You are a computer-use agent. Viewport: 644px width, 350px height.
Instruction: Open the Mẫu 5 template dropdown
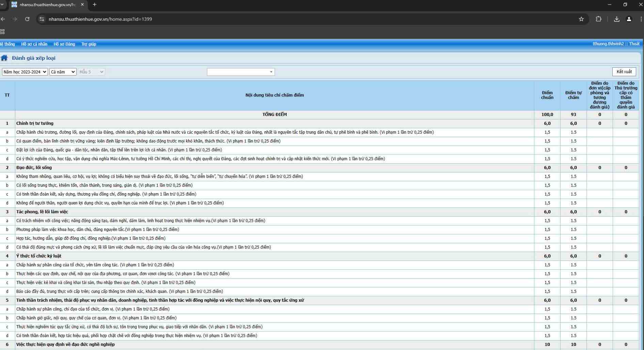tap(91, 72)
